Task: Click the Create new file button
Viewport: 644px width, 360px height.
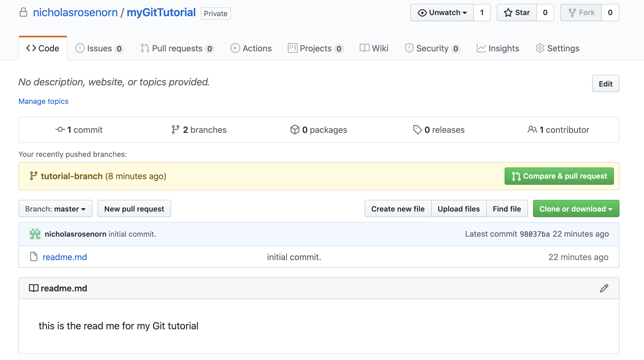Action: point(398,209)
